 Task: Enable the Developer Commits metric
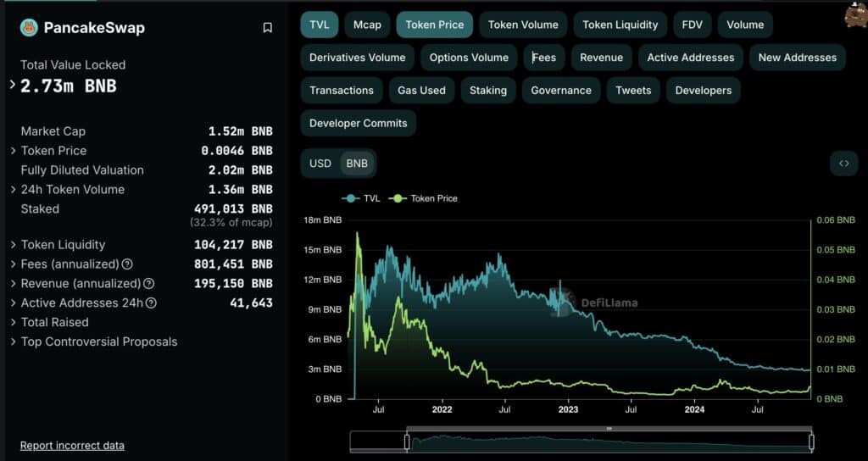click(x=359, y=124)
